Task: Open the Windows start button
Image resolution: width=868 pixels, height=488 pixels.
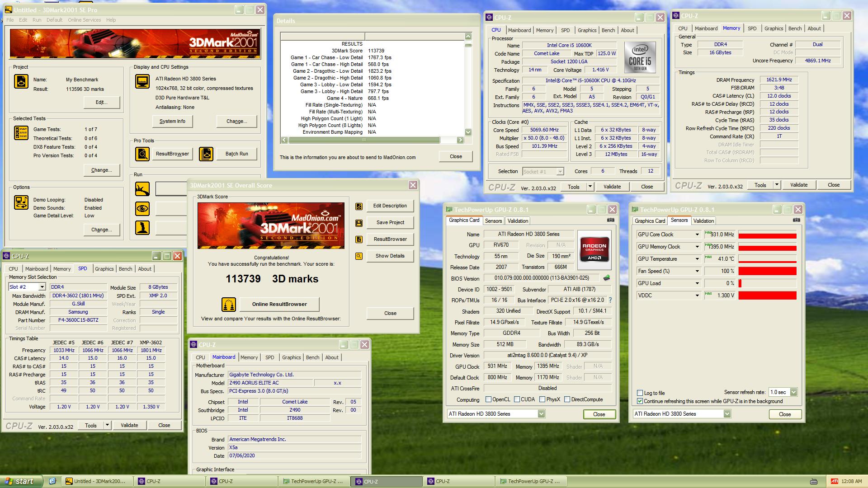Action: click(22, 481)
